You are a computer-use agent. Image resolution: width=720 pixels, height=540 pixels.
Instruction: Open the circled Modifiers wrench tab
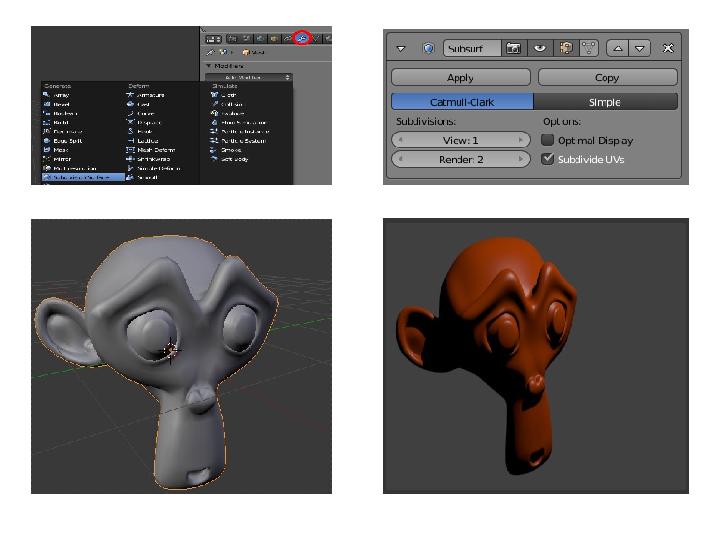click(302, 38)
